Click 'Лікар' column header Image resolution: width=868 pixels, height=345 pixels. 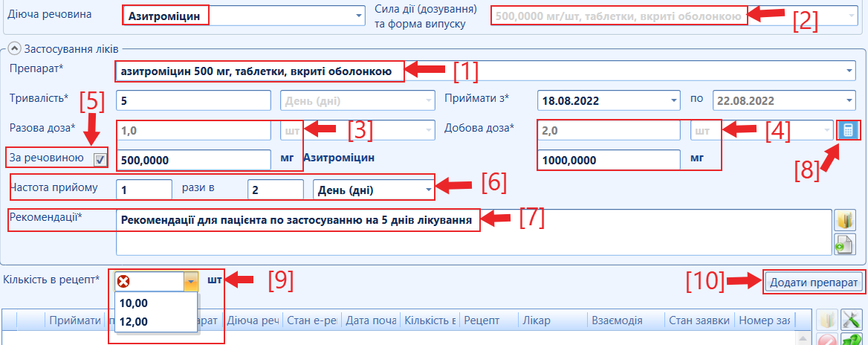point(552,320)
